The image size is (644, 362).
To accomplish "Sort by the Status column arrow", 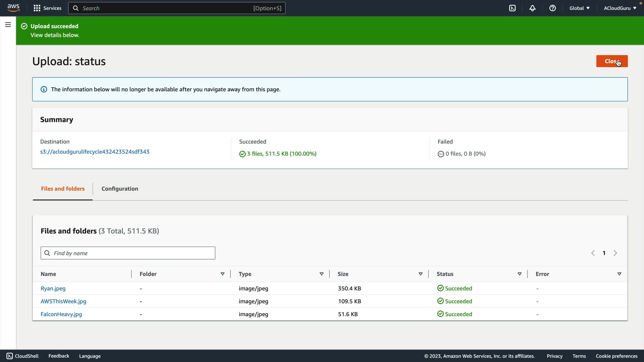I will click(x=519, y=274).
